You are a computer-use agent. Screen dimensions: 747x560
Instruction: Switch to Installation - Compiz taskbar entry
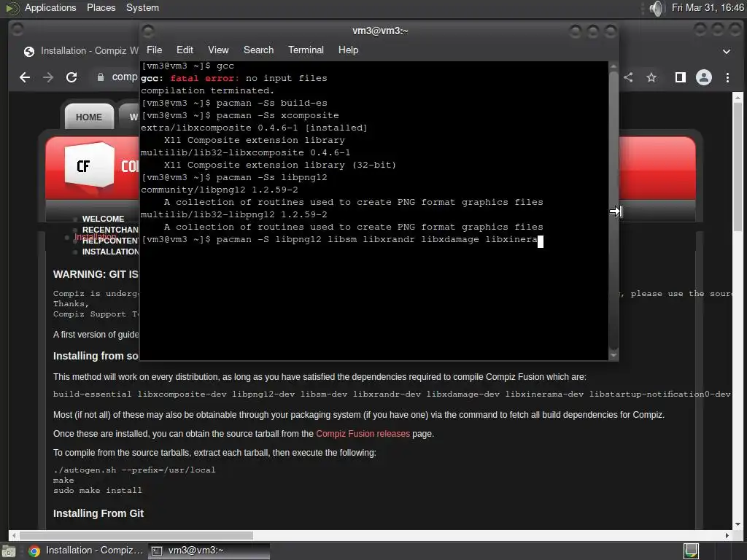tap(86, 551)
